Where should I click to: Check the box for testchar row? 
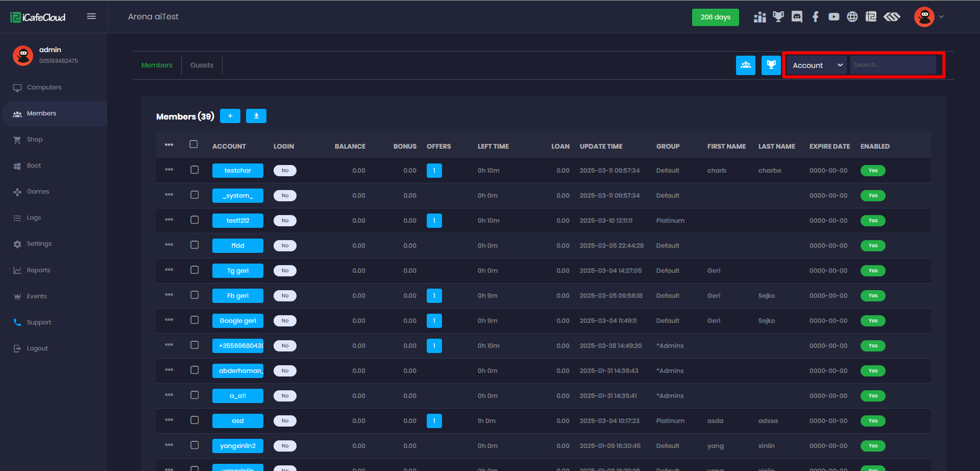[194, 170]
